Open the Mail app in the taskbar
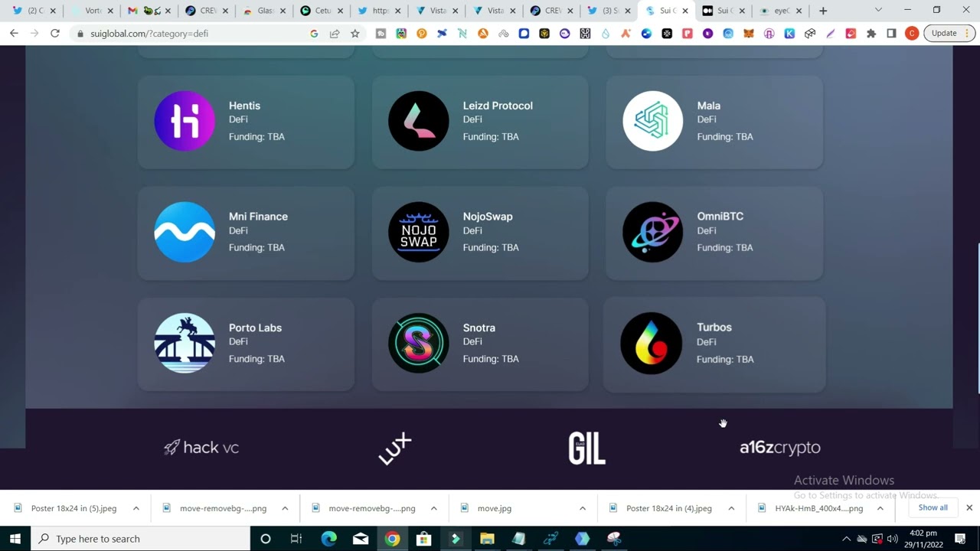The height and width of the screenshot is (551, 980). 361,539
